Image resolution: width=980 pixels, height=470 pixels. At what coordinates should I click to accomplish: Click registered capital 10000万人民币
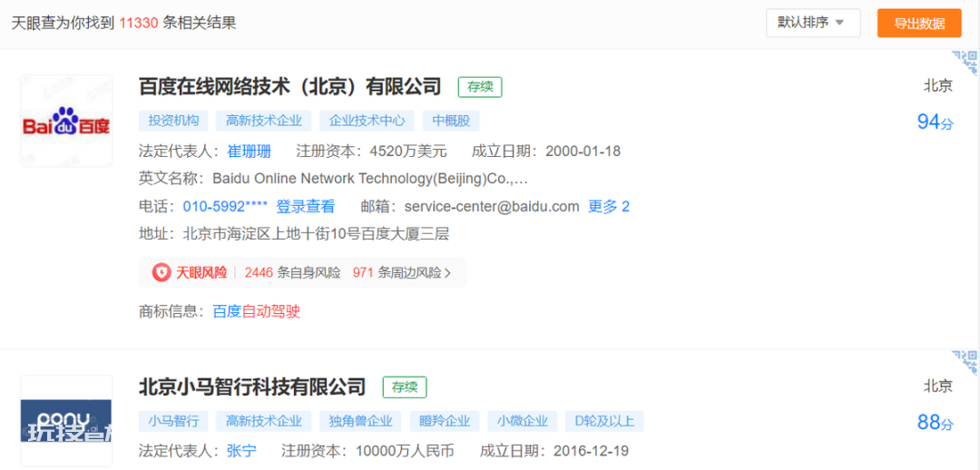(405, 451)
